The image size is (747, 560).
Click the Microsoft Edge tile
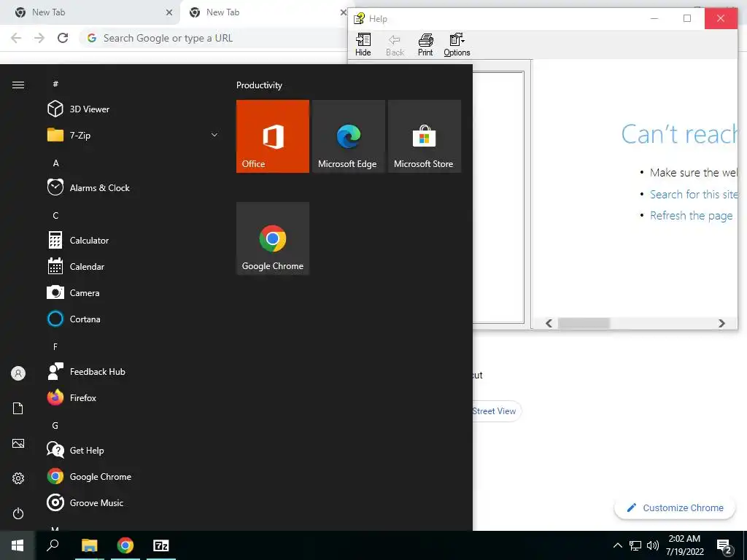click(348, 136)
